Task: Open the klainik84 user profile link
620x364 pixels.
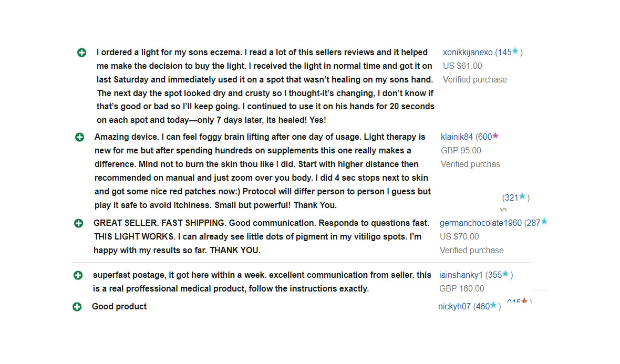Action: click(457, 137)
